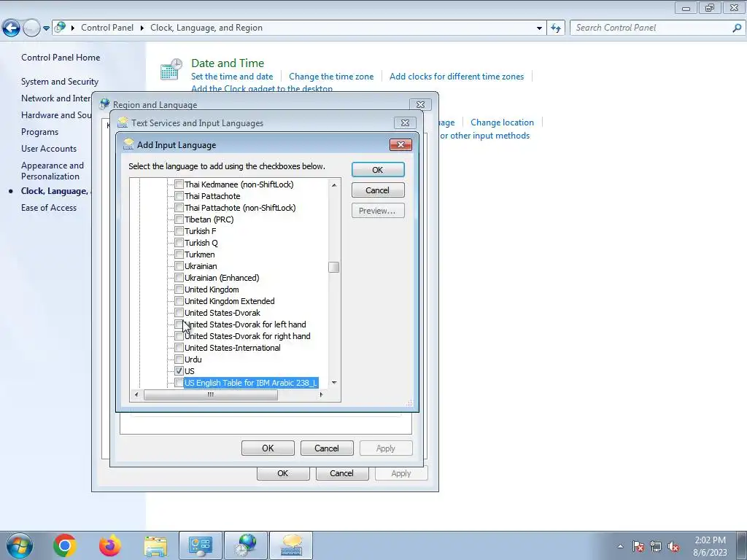Viewport: 747px width, 560px height.
Task: Close the Add Input Language dialog
Action: pyautogui.click(x=400, y=145)
